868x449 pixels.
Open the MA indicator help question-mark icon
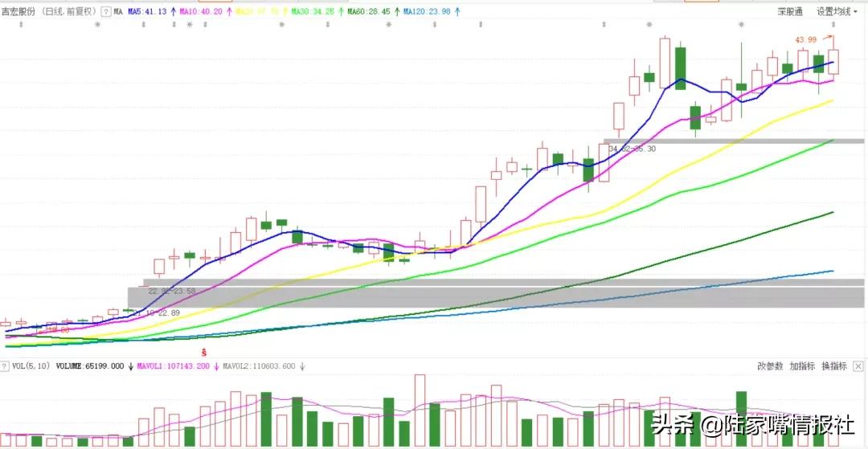pyautogui.click(x=106, y=11)
